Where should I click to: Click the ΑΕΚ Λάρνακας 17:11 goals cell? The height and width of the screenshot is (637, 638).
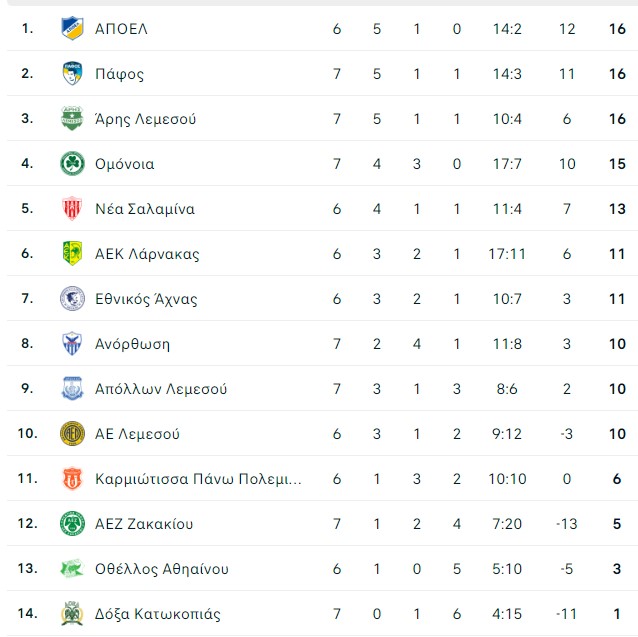507,254
